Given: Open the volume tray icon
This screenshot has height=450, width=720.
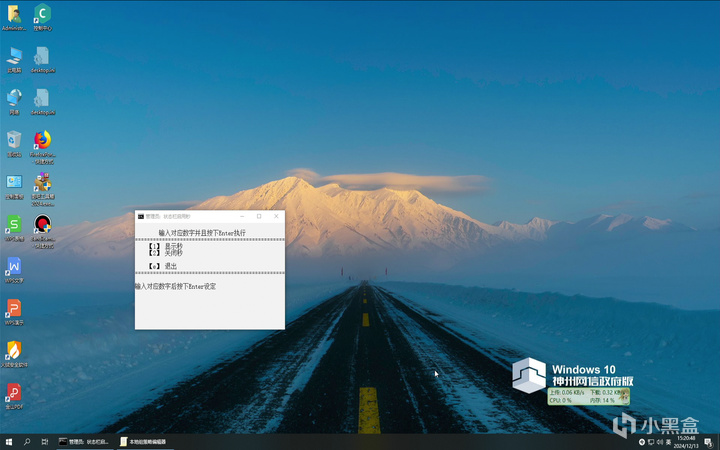Looking at the screenshot, I should [660, 442].
